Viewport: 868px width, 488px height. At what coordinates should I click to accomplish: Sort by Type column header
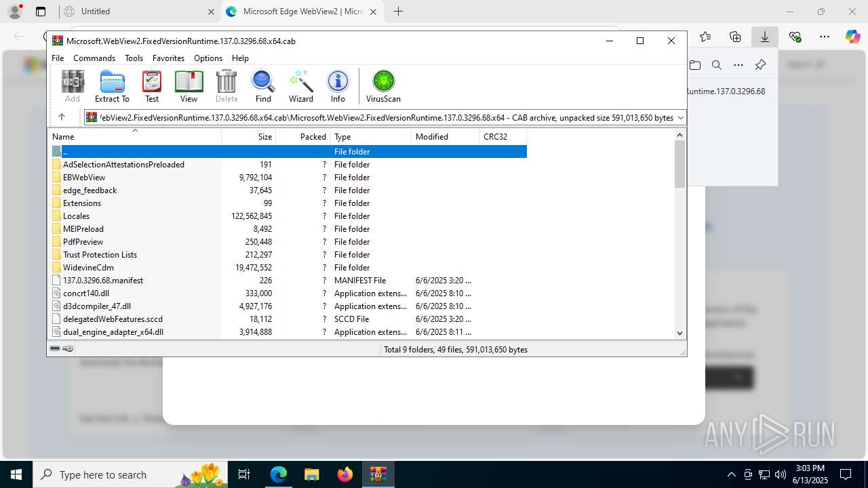[x=370, y=136]
